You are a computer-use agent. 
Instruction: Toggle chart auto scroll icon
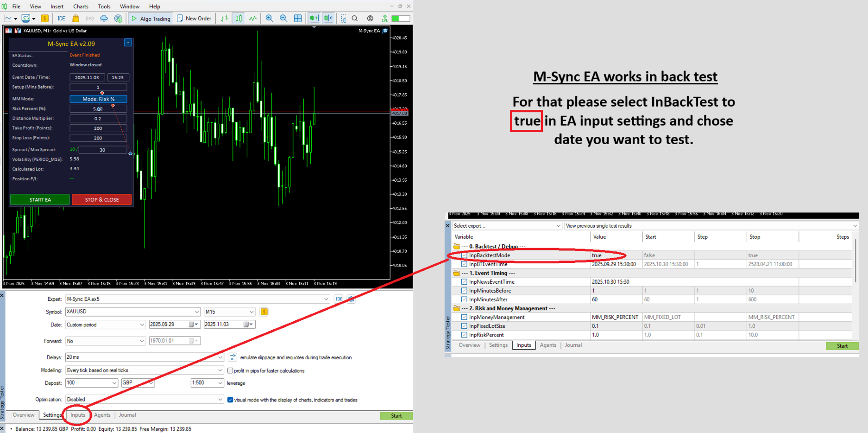pos(314,19)
